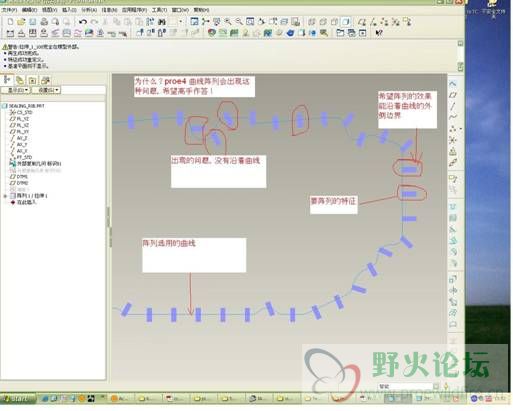Expand the 阵列 1 / 拉伸 1 tree node
The width and height of the screenshot is (513, 411).
[5, 196]
